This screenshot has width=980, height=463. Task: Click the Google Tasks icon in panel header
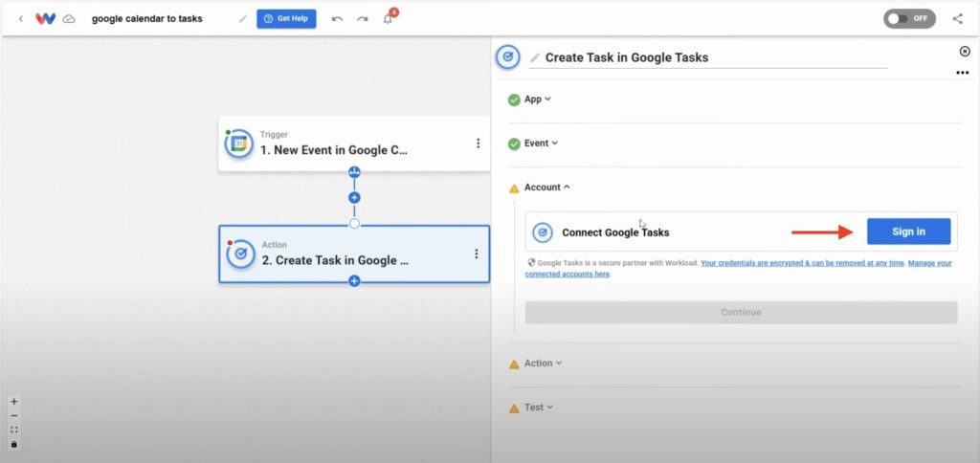pyautogui.click(x=507, y=57)
